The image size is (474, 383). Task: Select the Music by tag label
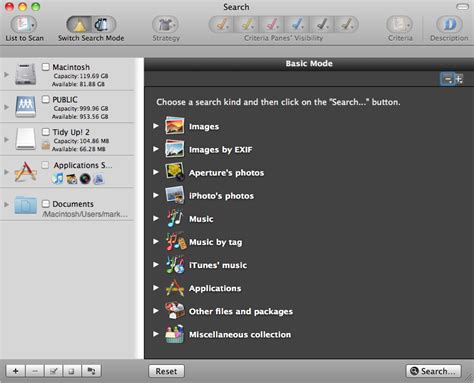pos(215,242)
